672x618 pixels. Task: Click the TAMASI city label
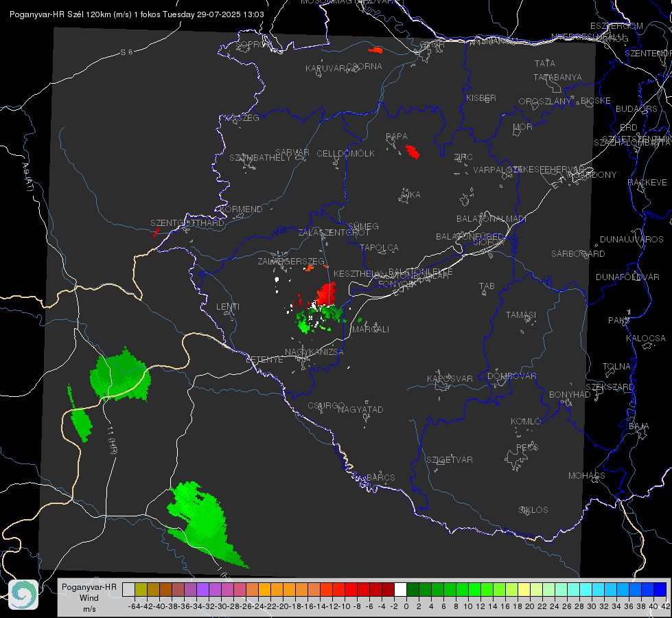[521, 315]
